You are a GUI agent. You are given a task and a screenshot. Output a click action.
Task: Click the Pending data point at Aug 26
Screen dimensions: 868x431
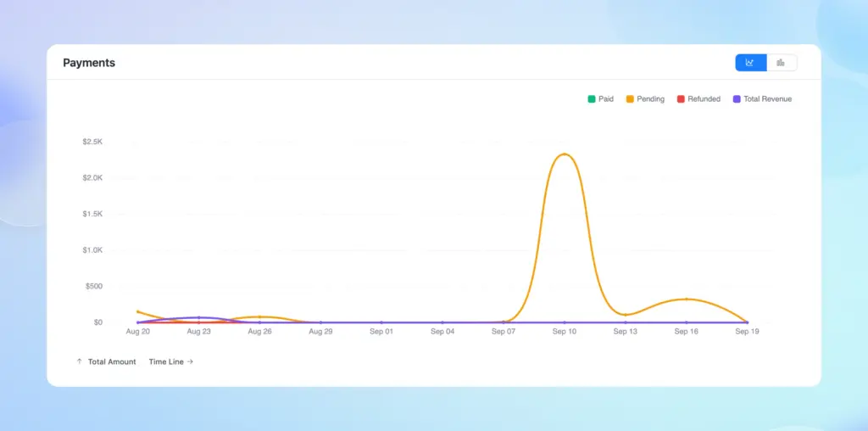259,316
